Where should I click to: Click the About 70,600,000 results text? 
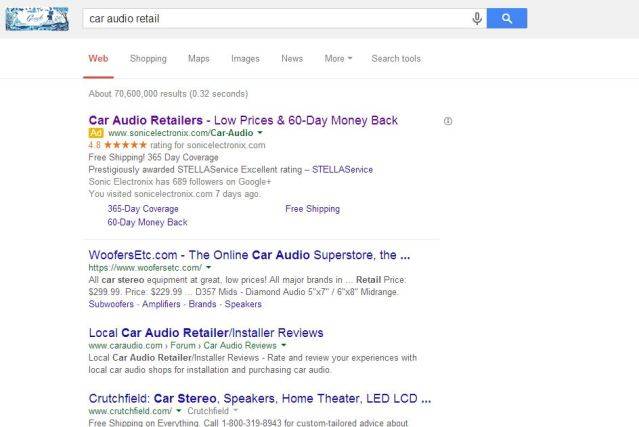click(168, 94)
